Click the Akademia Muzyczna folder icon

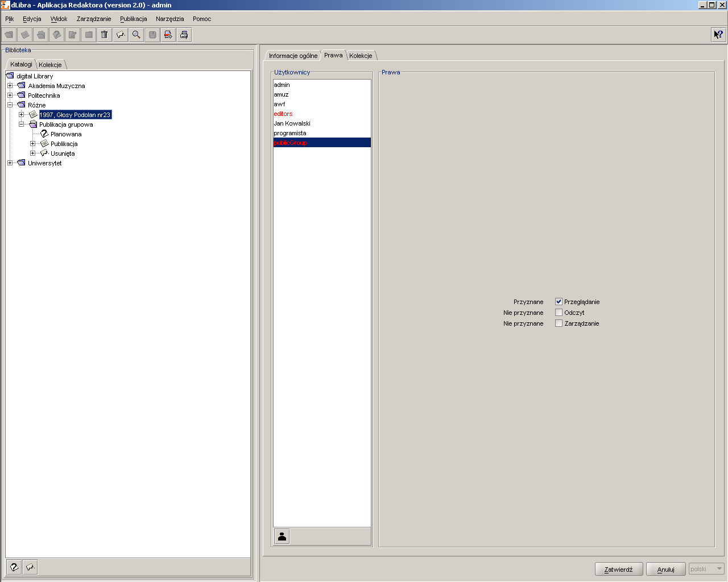[22, 85]
